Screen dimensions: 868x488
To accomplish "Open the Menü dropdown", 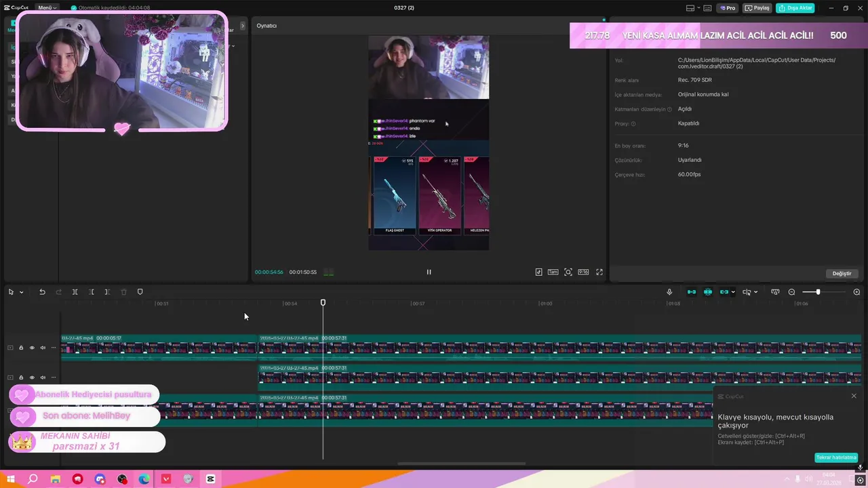I will 47,8.
